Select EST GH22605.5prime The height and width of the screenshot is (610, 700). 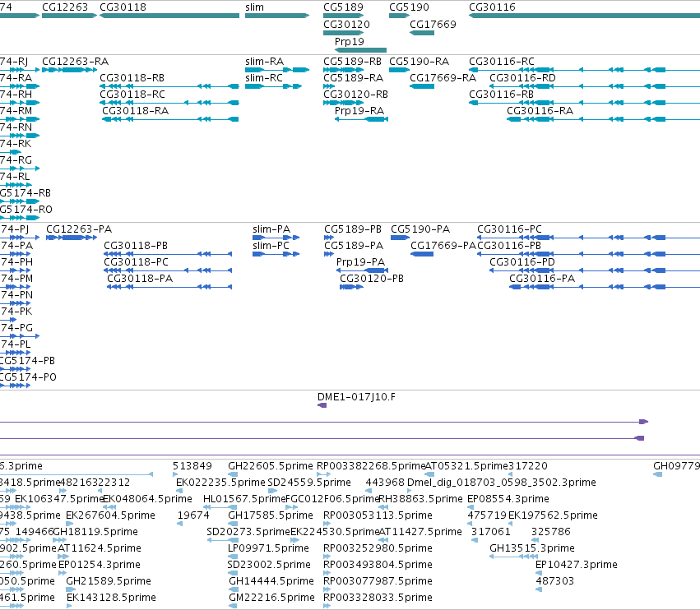[271, 466]
